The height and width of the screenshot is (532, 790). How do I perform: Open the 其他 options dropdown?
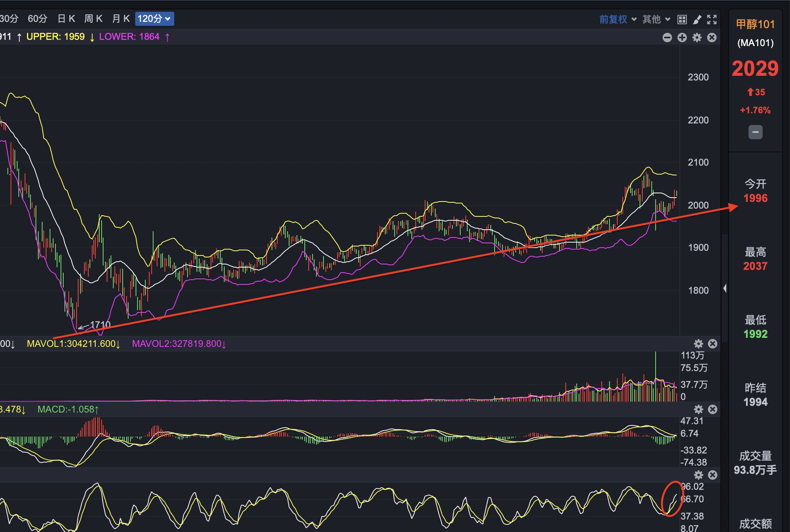[656, 20]
